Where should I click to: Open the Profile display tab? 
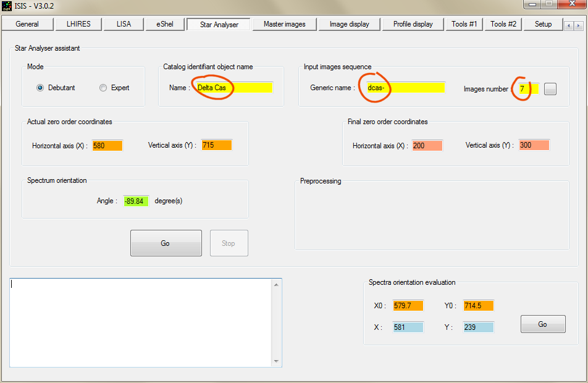point(413,24)
